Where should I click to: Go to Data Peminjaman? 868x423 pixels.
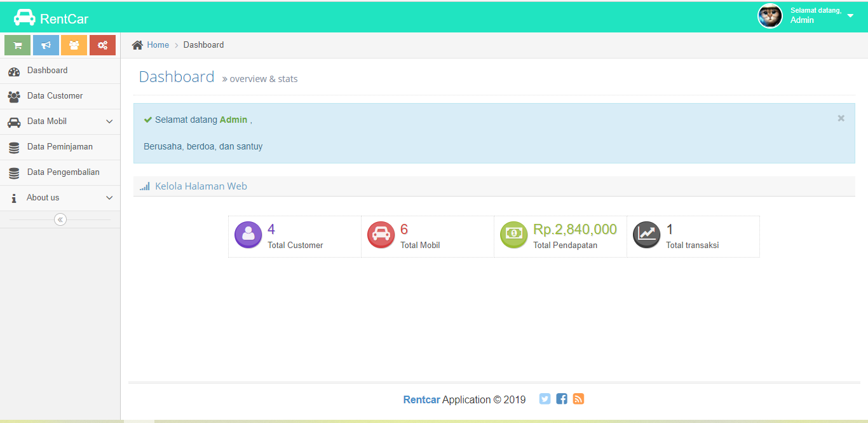(58, 146)
